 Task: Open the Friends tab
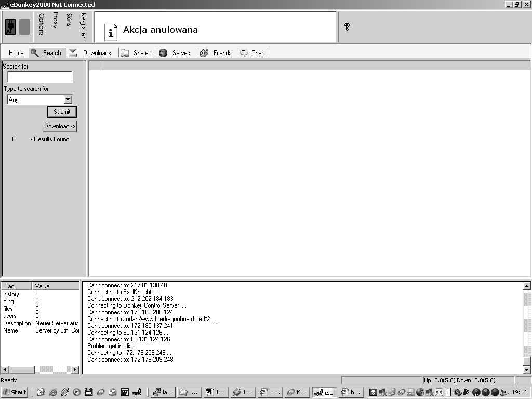tap(216, 53)
